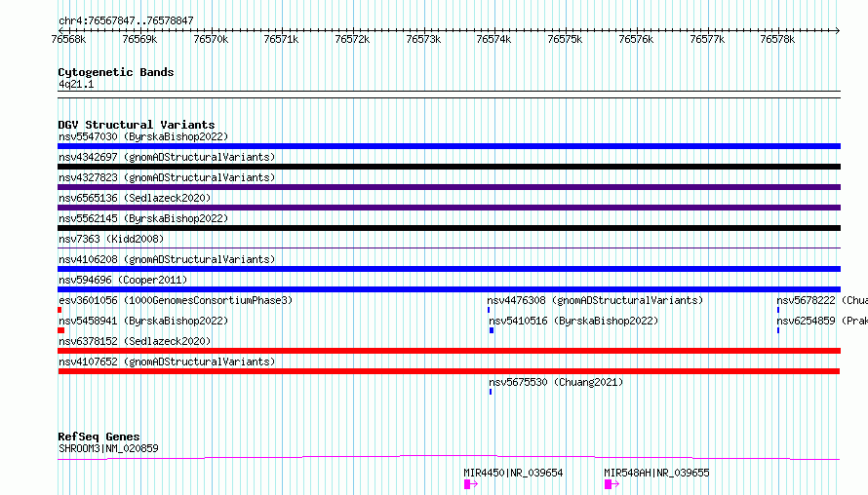Open the nsv6565136 (Sedlazeck2020) label
868x495 pixels.
click(135, 198)
